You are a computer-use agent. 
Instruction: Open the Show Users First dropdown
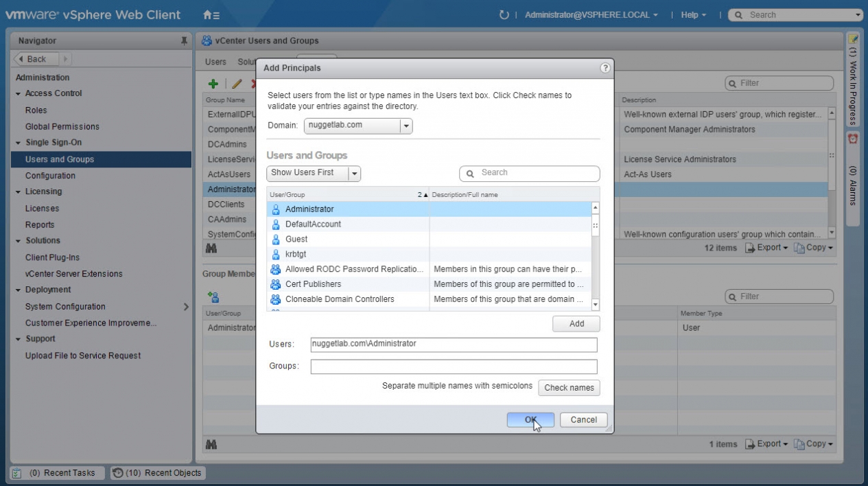[x=355, y=174]
